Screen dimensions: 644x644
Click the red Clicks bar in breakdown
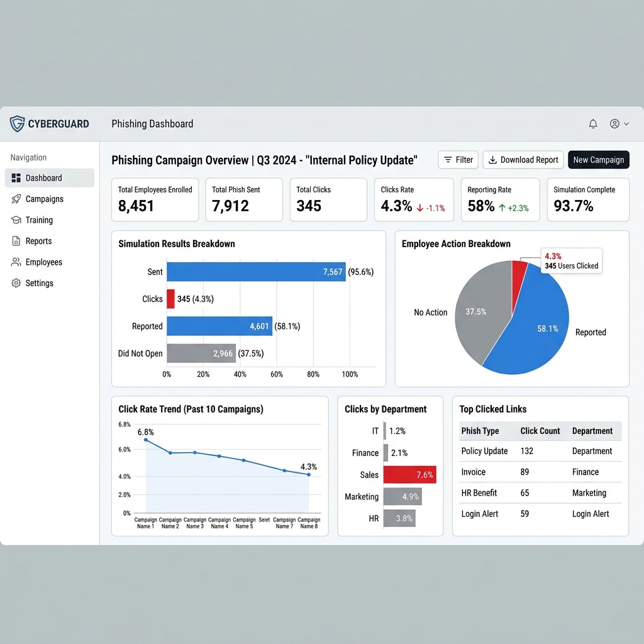[170, 299]
